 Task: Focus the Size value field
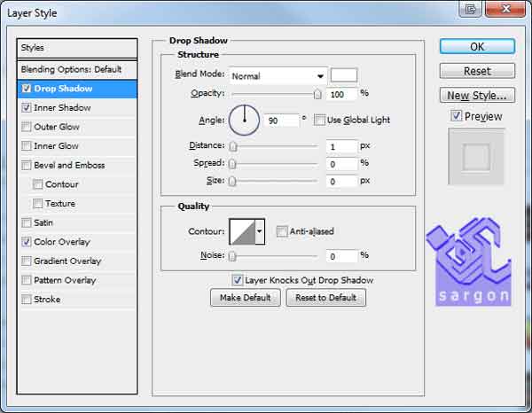pyautogui.click(x=342, y=182)
